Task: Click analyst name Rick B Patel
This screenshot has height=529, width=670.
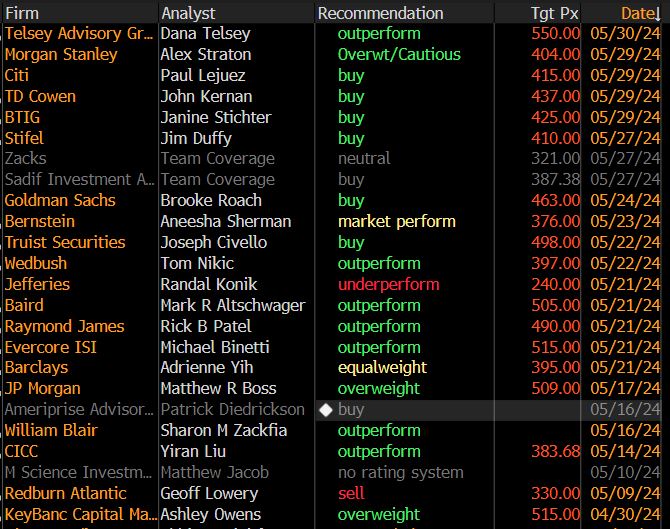Action: [x=206, y=326]
